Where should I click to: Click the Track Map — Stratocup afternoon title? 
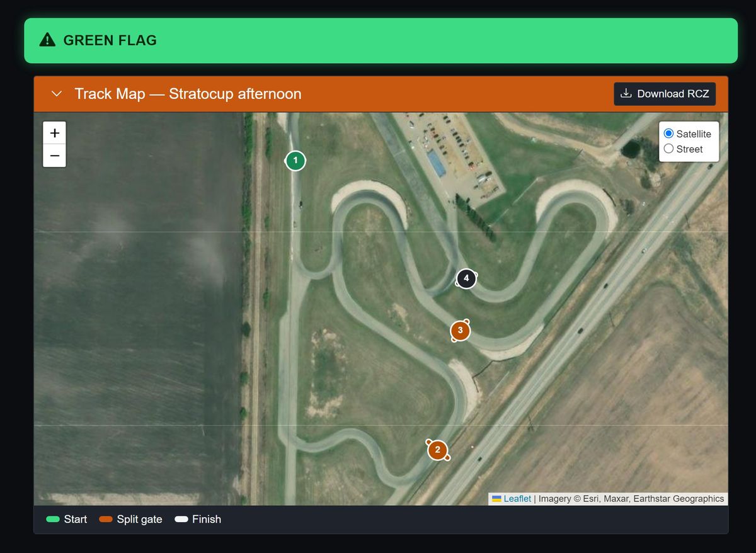click(x=188, y=94)
